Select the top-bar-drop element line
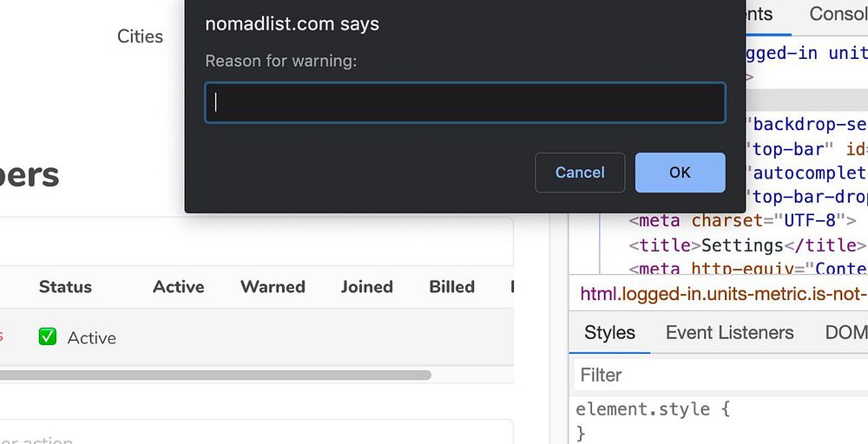The width and height of the screenshot is (868, 444). click(x=809, y=196)
